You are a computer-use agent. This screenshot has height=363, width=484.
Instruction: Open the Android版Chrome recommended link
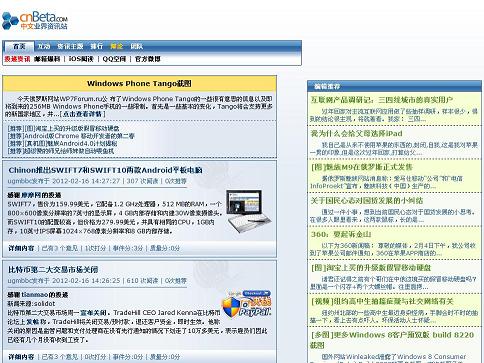[x=71, y=136]
